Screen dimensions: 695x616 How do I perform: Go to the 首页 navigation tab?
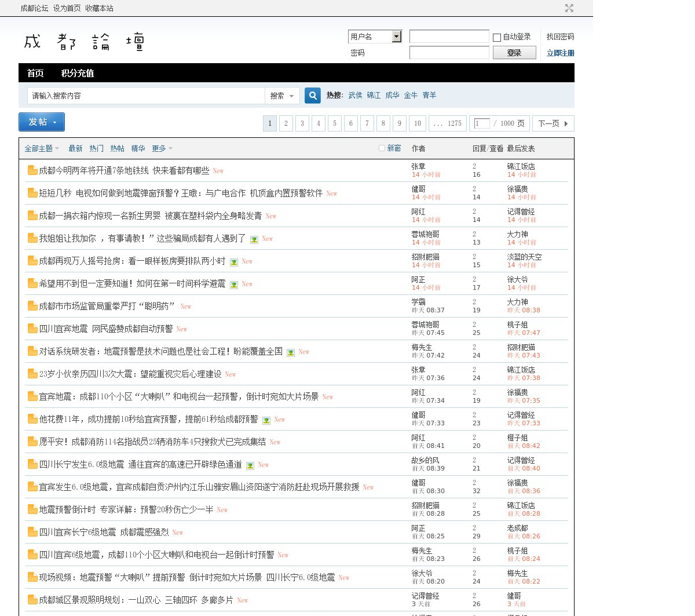35,73
